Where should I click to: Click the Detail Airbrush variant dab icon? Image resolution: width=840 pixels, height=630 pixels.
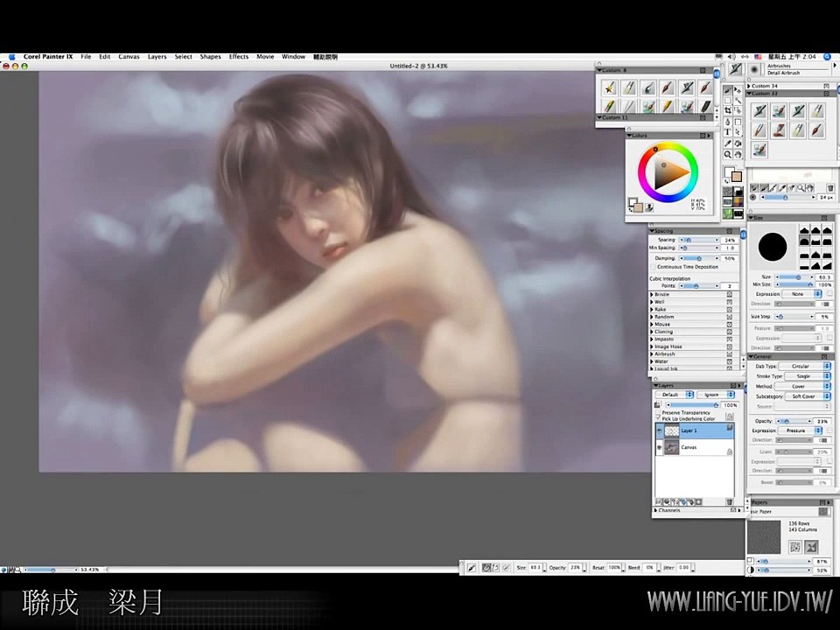click(x=754, y=69)
